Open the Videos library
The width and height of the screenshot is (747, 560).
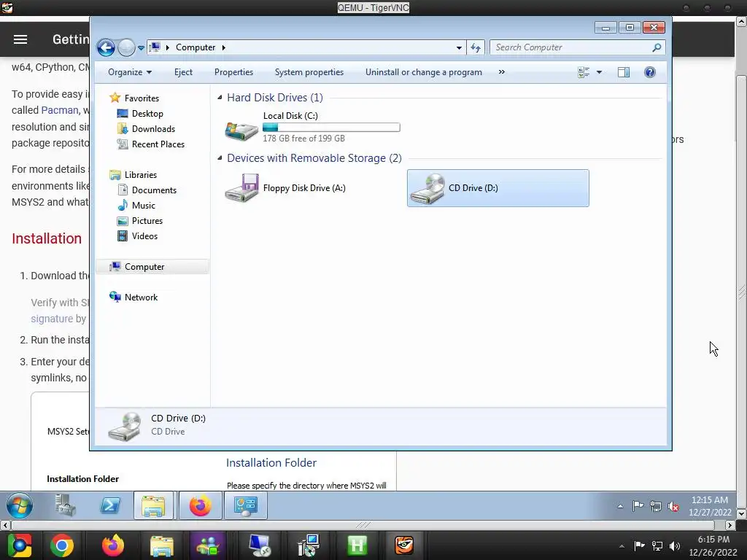[x=144, y=236]
